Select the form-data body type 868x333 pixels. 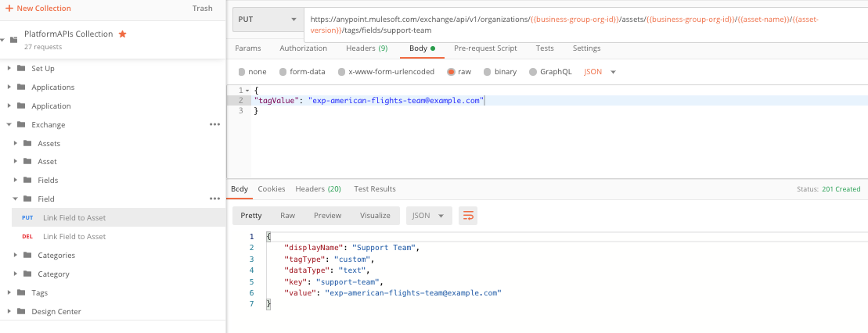point(283,72)
